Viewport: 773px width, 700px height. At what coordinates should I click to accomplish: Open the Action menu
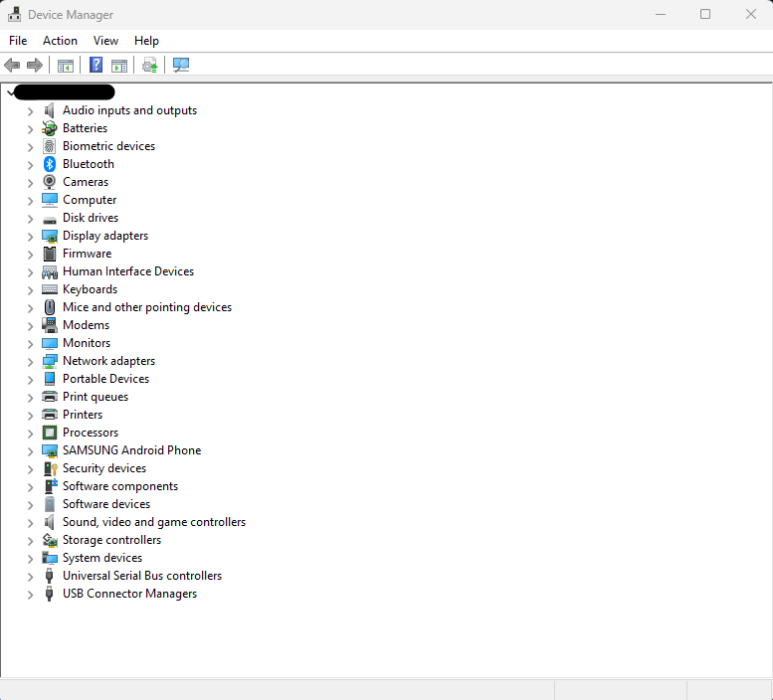[60, 41]
